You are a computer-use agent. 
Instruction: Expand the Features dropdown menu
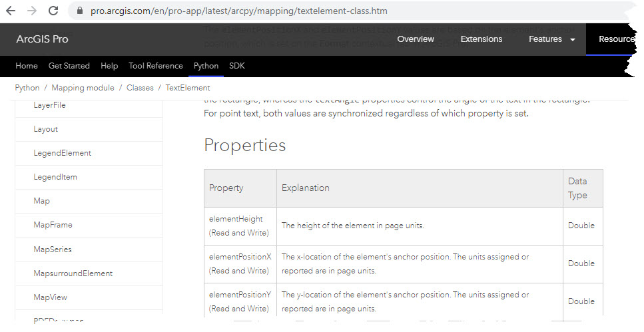point(552,39)
